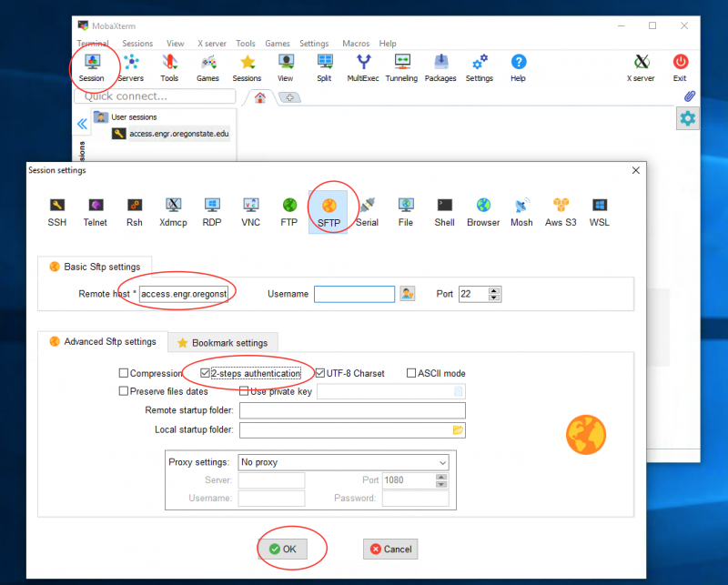Select the SFTP session type icon
The height and width of the screenshot is (585, 728).
coord(329,210)
